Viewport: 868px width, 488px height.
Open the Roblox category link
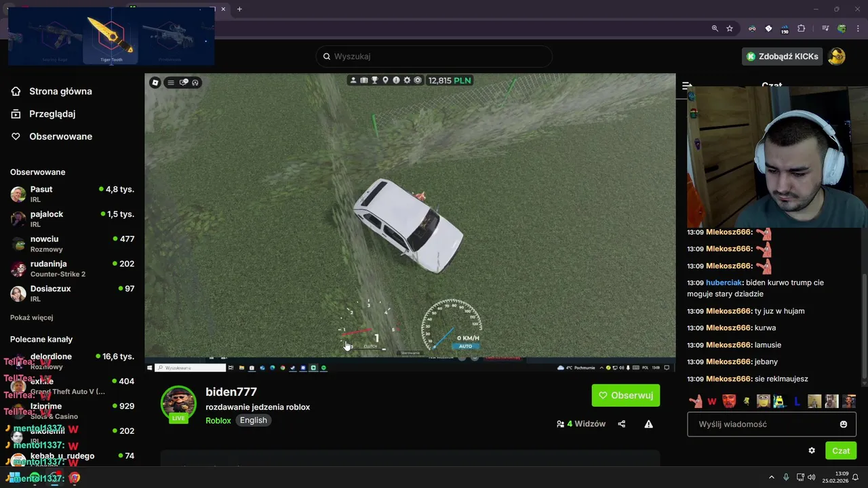point(218,420)
